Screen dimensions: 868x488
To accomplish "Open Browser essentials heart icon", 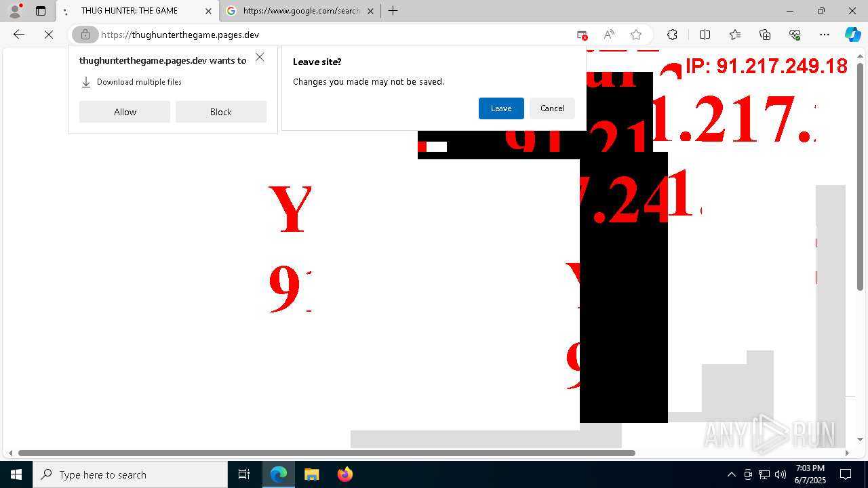I will [x=795, y=35].
